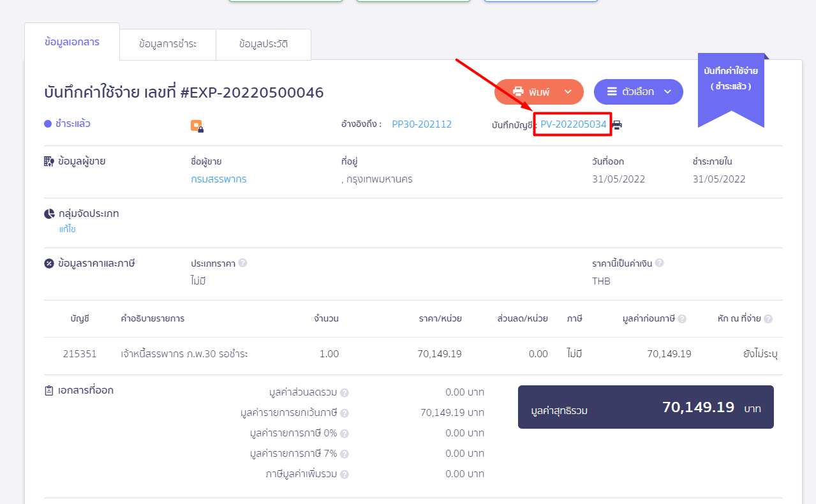Click the vendor name กรมสรรพากร
816x504 pixels.
pyautogui.click(x=219, y=179)
